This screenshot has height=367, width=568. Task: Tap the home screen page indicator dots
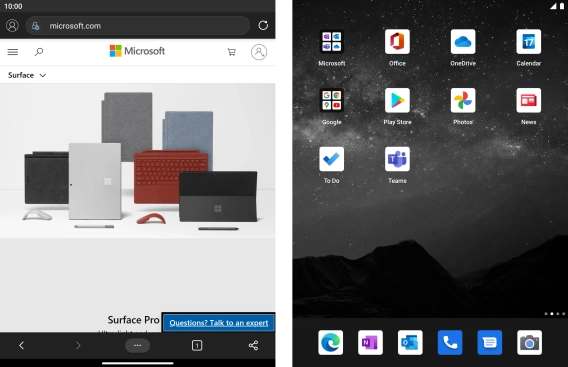point(555,314)
